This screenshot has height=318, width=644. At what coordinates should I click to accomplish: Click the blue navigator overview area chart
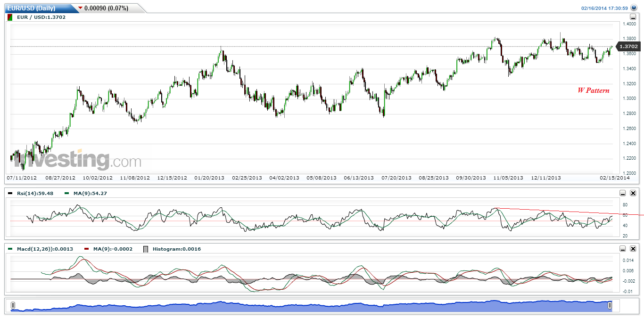click(311, 306)
